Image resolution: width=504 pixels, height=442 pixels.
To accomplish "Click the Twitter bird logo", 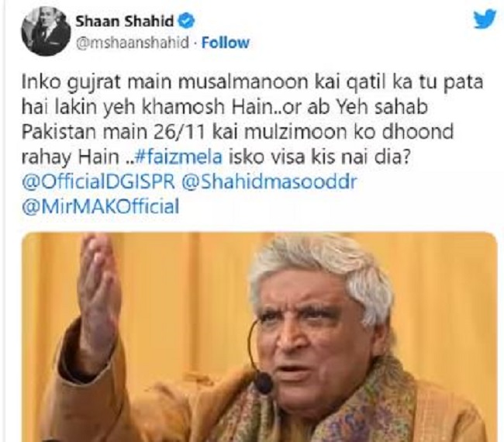I will point(485,19).
